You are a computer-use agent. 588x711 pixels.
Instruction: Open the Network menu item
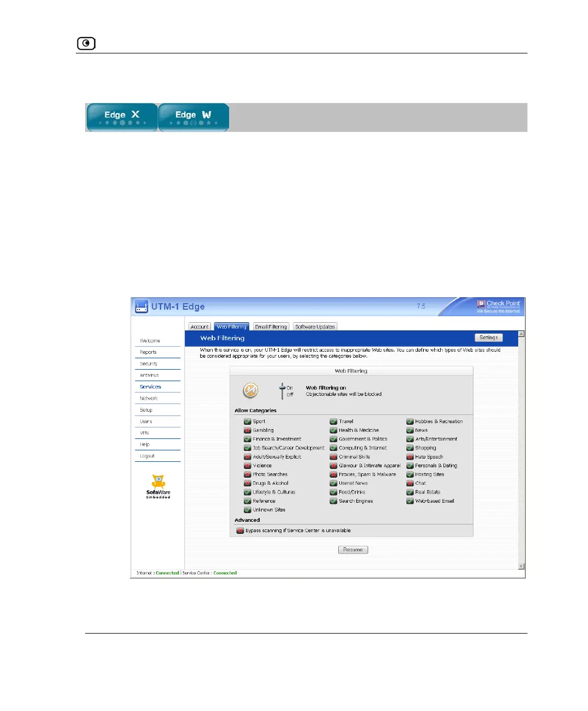pos(149,399)
